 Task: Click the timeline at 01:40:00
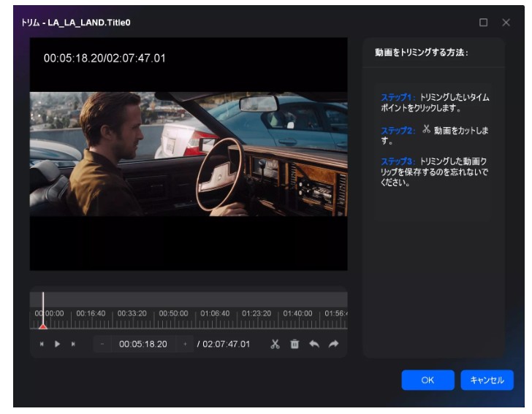point(297,313)
